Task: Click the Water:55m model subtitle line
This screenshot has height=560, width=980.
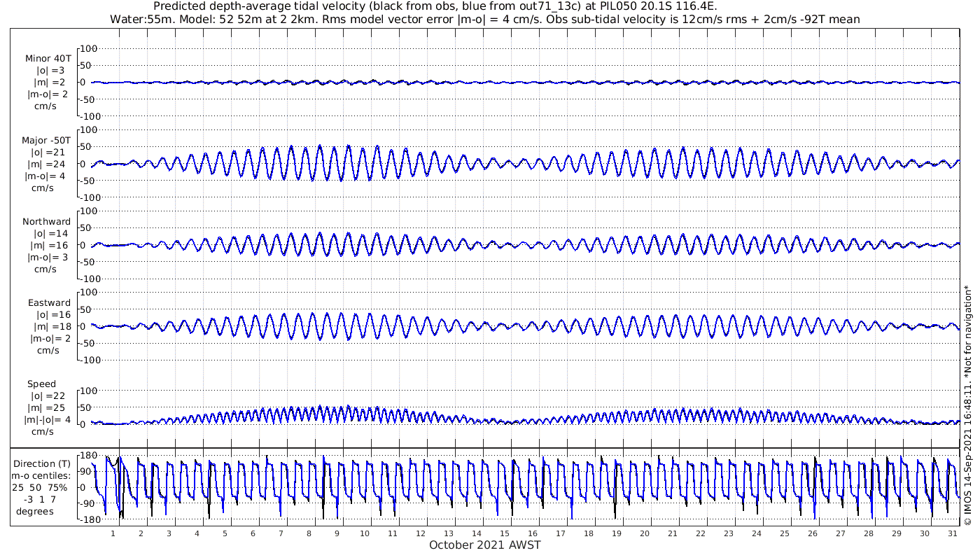Action: (484, 20)
